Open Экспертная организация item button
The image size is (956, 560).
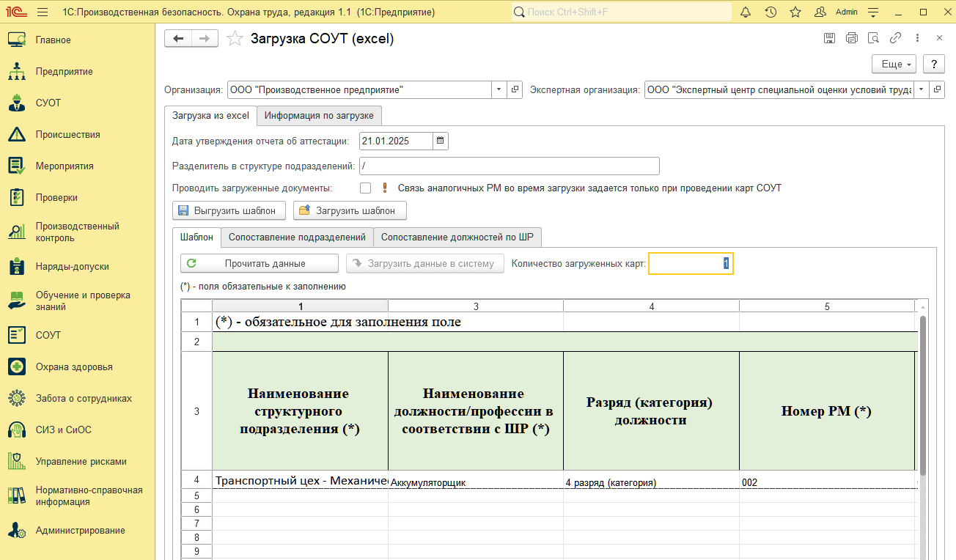pyautogui.click(x=938, y=89)
